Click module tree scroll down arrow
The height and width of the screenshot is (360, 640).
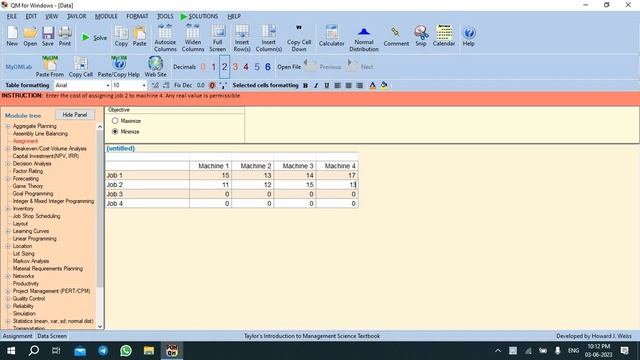(x=100, y=326)
